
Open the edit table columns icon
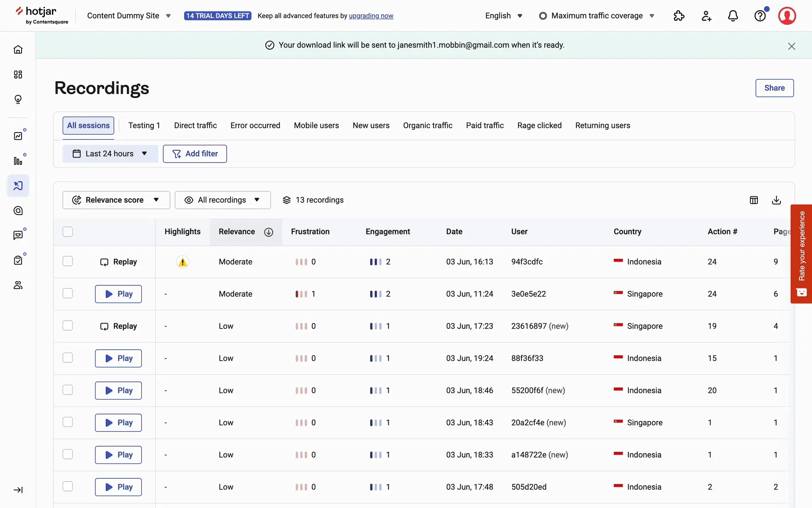pyautogui.click(x=754, y=200)
